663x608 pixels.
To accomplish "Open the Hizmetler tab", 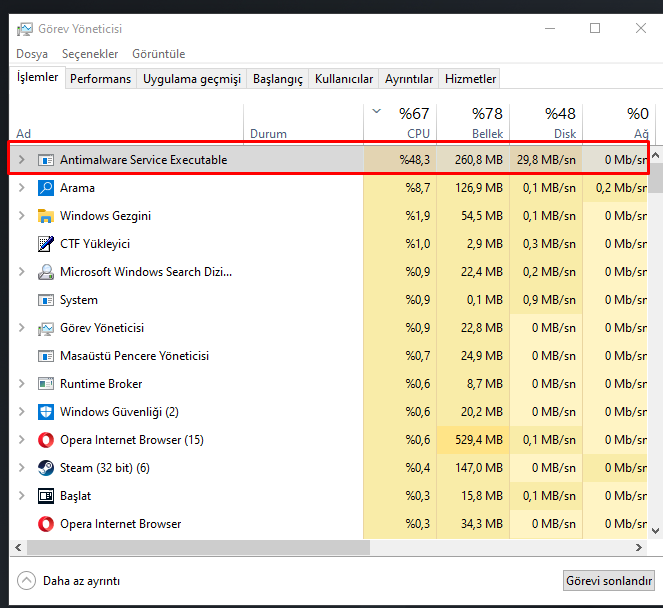I will pyautogui.click(x=470, y=79).
